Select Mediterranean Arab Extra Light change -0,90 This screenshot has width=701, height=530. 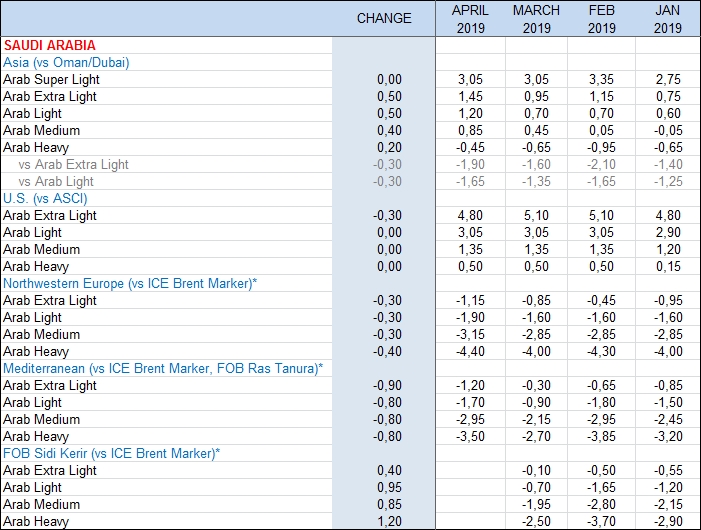point(387,385)
